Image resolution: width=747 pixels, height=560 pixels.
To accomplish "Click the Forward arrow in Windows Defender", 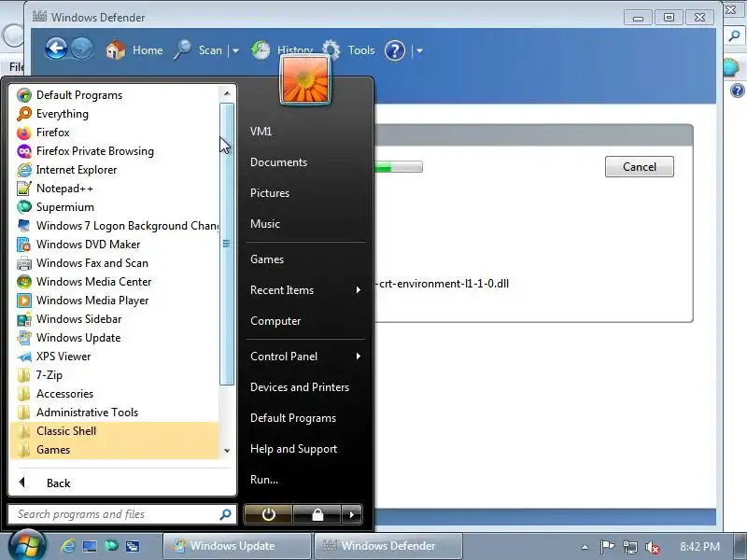I will tap(82, 49).
